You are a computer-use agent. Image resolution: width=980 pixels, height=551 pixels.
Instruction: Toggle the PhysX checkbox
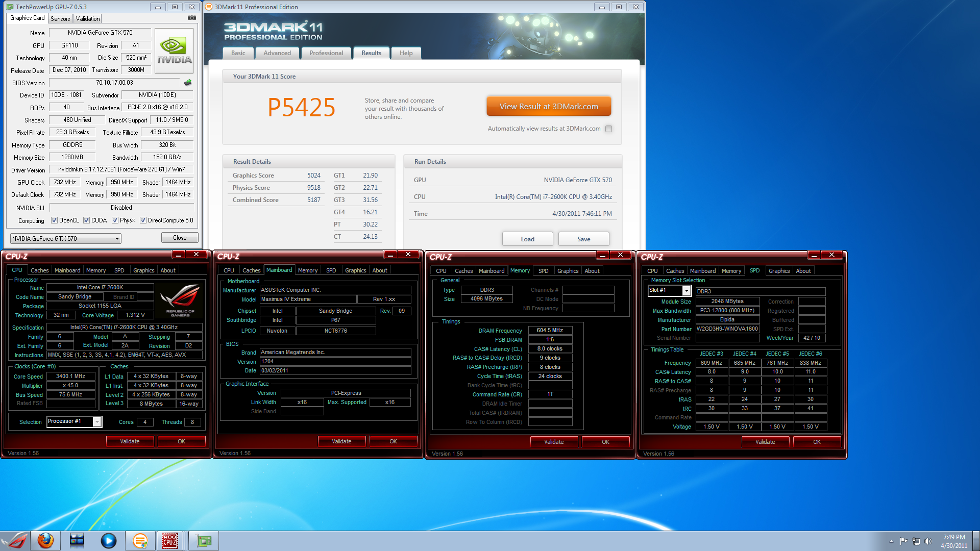(115, 220)
